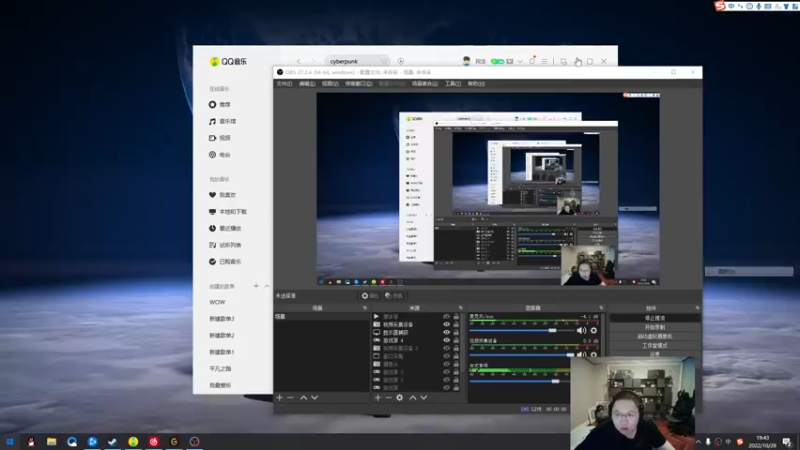Expand the dropdown chevron beside QQ音乐 mail icon
This screenshot has height=450, width=800.
(520, 61)
